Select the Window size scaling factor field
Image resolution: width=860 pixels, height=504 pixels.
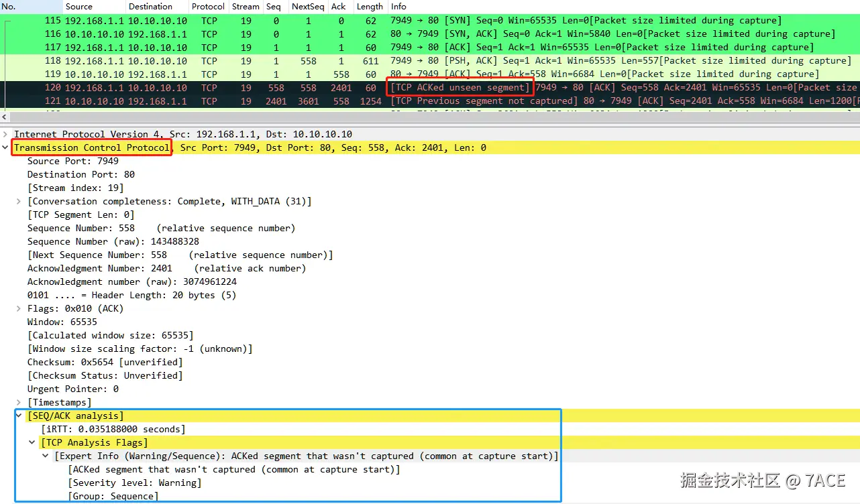click(x=140, y=349)
